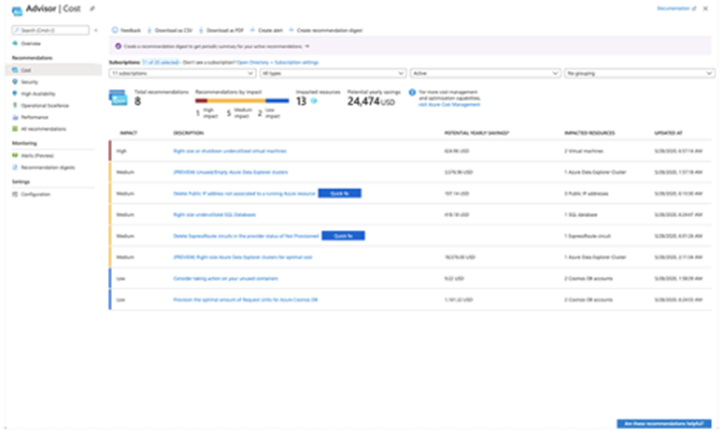
Task: Click the Alerts (Preview) icon
Action: point(15,156)
